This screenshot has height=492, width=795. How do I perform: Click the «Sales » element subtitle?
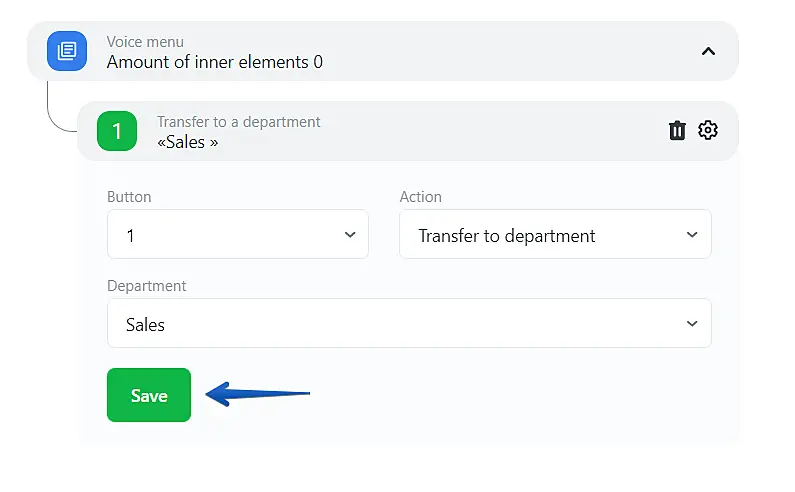pyautogui.click(x=188, y=142)
